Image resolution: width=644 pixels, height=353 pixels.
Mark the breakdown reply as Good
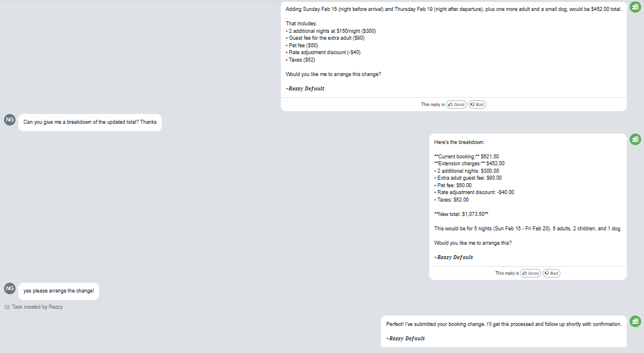(531, 274)
